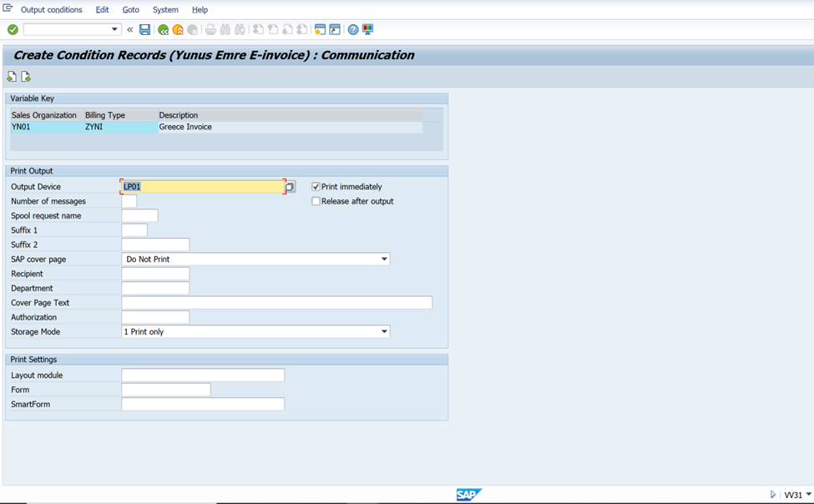Click the Layout module input field
The height and width of the screenshot is (504, 814).
203,375
